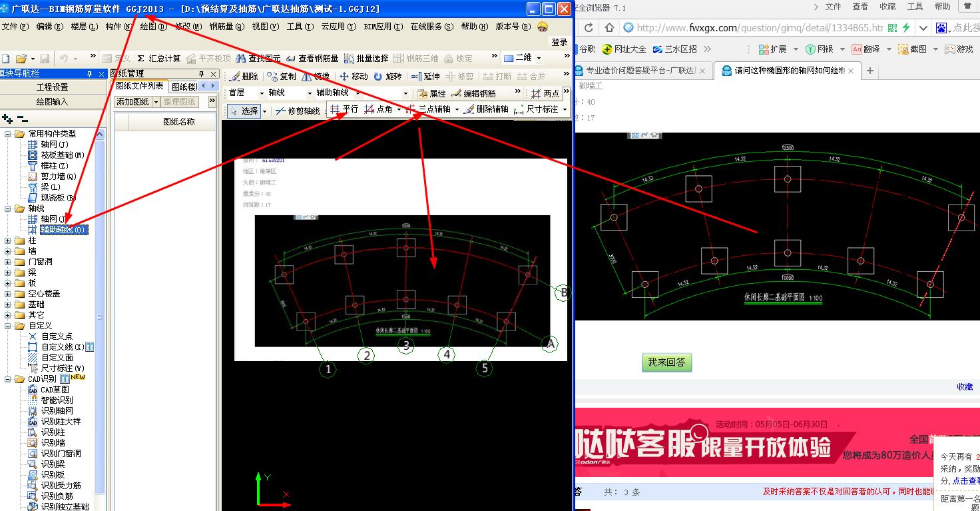Click the new file icon
Viewport: 980px width, 511px height.
click(x=5, y=59)
